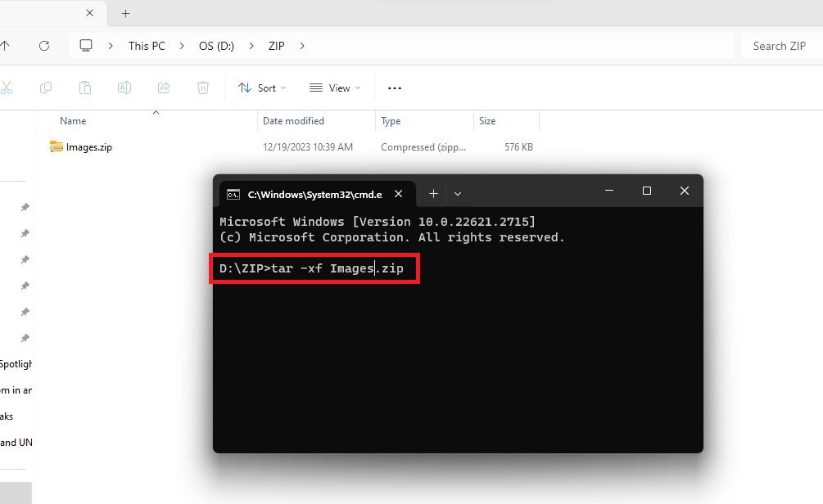
Task: Click the Paste icon in the toolbar
Action: point(85,88)
